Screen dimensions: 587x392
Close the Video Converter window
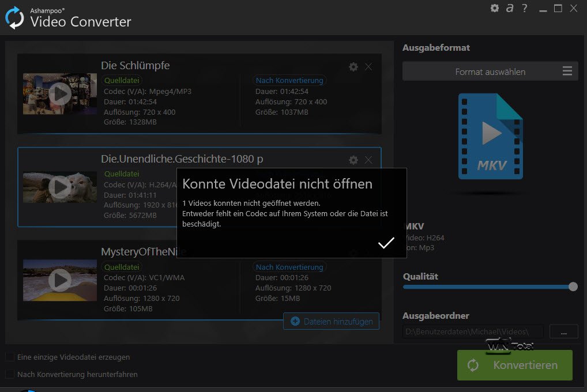click(573, 8)
